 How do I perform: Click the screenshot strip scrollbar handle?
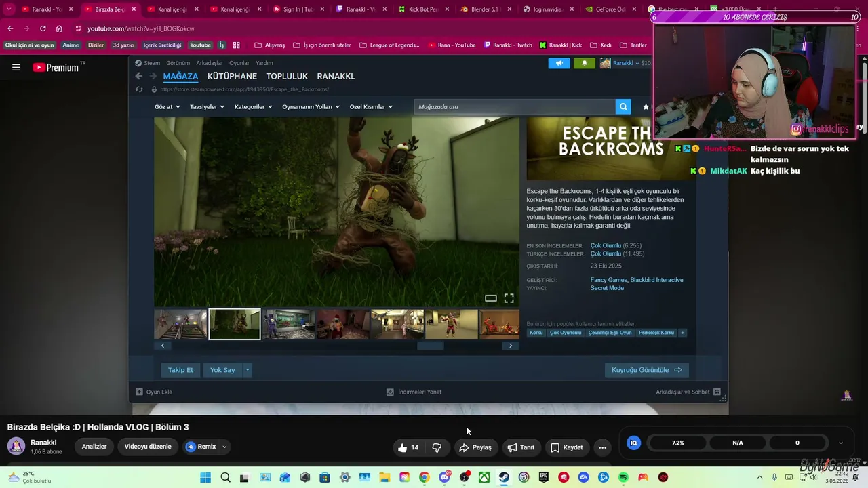click(x=431, y=346)
